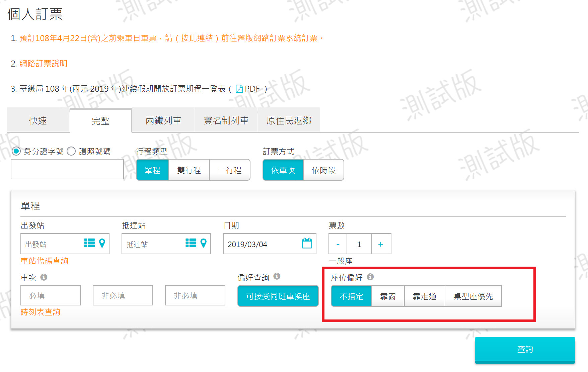This screenshot has width=588, height=372.
Task: Select 依車次 booking method
Action: pos(283,170)
